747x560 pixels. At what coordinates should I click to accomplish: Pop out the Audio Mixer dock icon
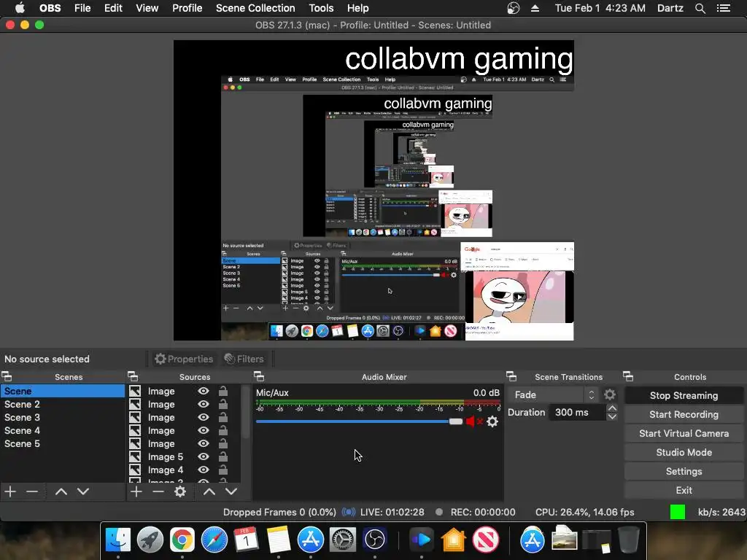pos(259,377)
